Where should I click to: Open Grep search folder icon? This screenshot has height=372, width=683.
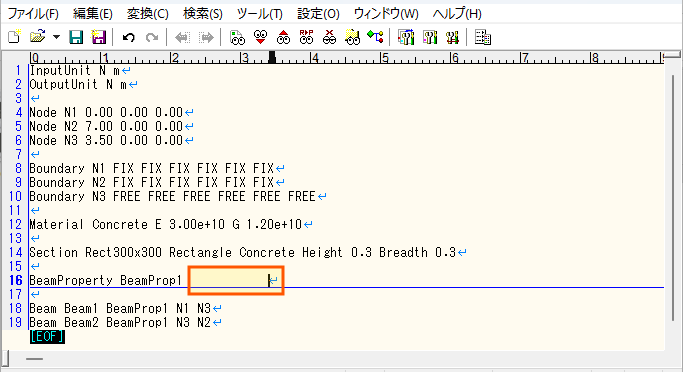pos(352,37)
